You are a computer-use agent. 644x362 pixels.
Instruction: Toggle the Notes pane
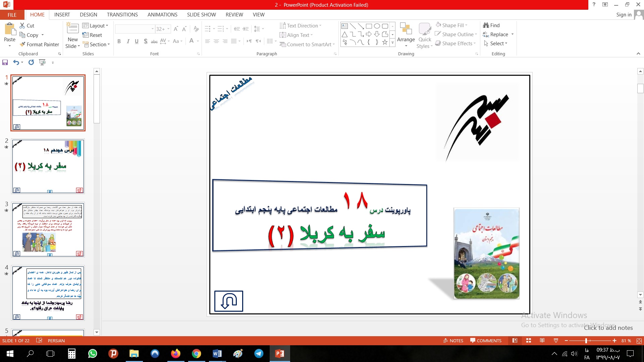coord(453,341)
